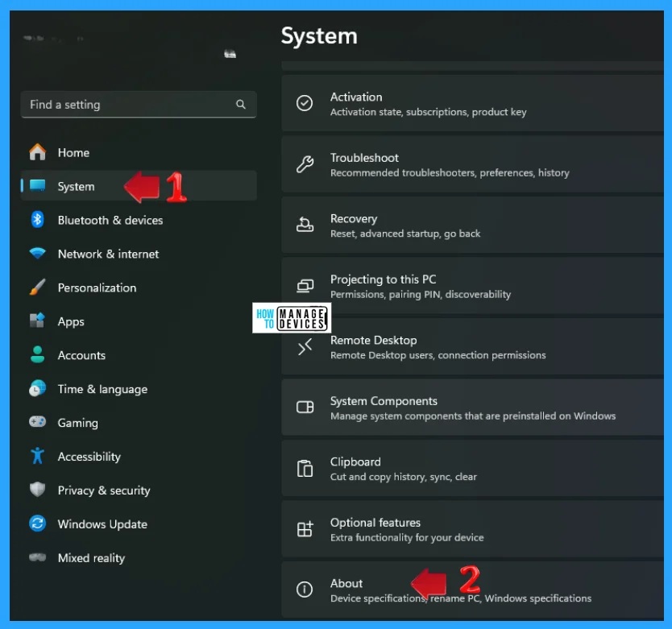
Task: Click 'Permissions, pairing PIN, discoverability' text
Action: (x=421, y=294)
